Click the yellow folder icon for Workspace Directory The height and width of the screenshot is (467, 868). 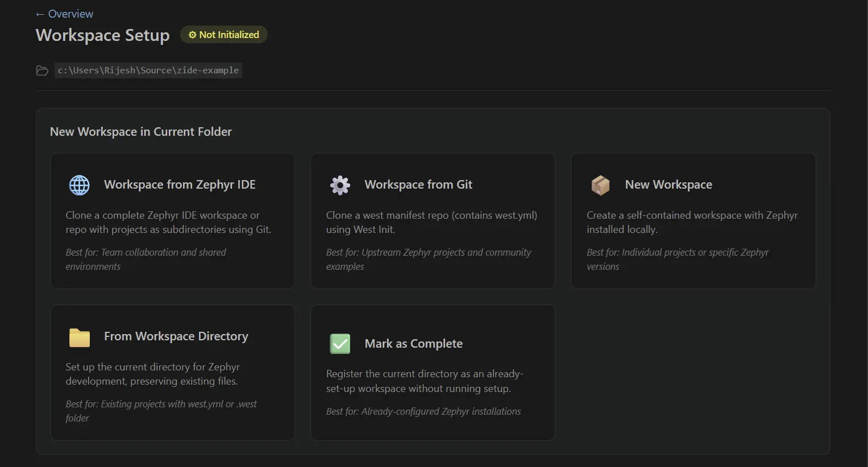[80, 337]
